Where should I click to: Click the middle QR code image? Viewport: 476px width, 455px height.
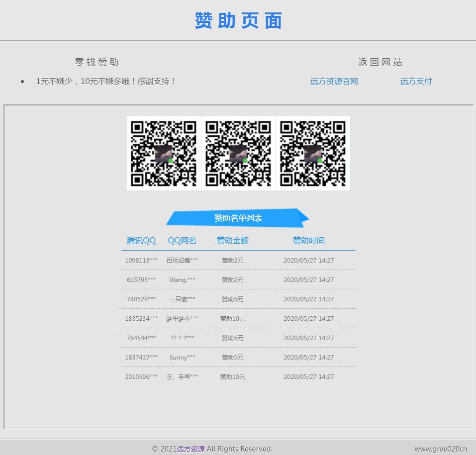(x=238, y=153)
